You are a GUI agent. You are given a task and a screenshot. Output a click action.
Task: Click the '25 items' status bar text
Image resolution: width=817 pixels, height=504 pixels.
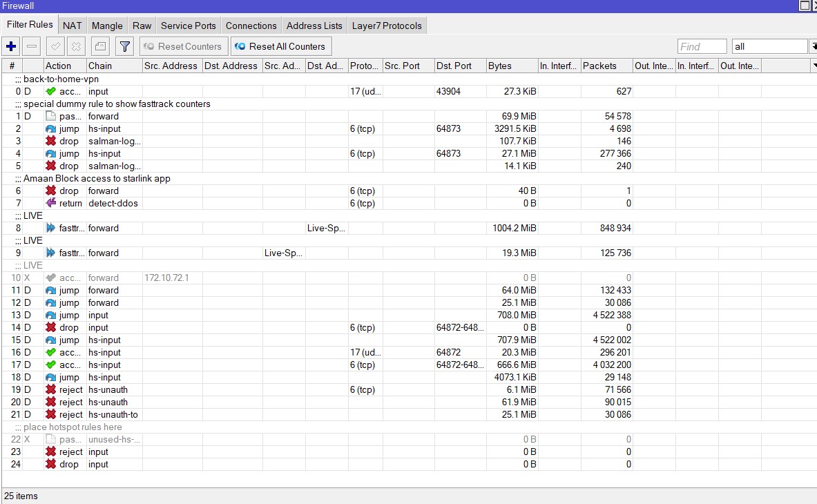tap(21, 496)
